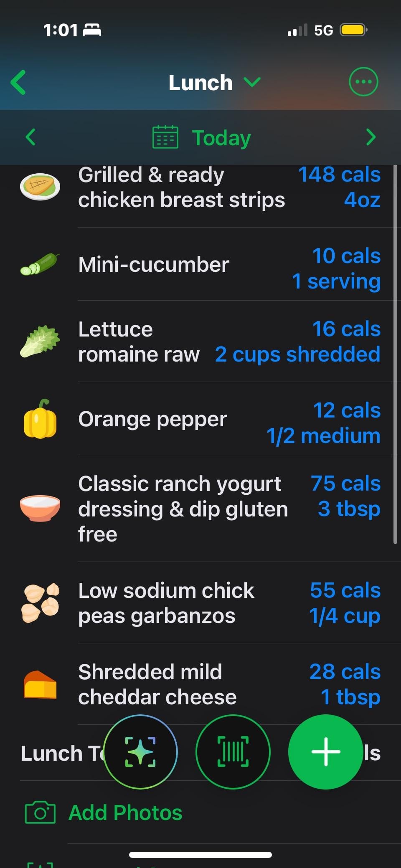Open Shredded mild cheddar cheese entry
The width and height of the screenshot is (401, 868).
[157, 684]
